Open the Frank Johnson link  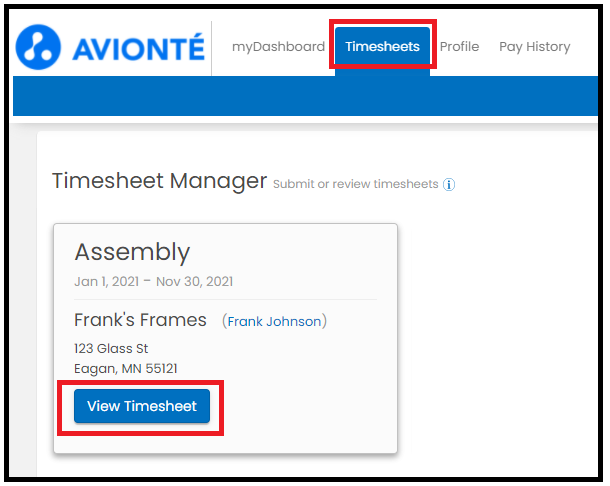(274, 321)
